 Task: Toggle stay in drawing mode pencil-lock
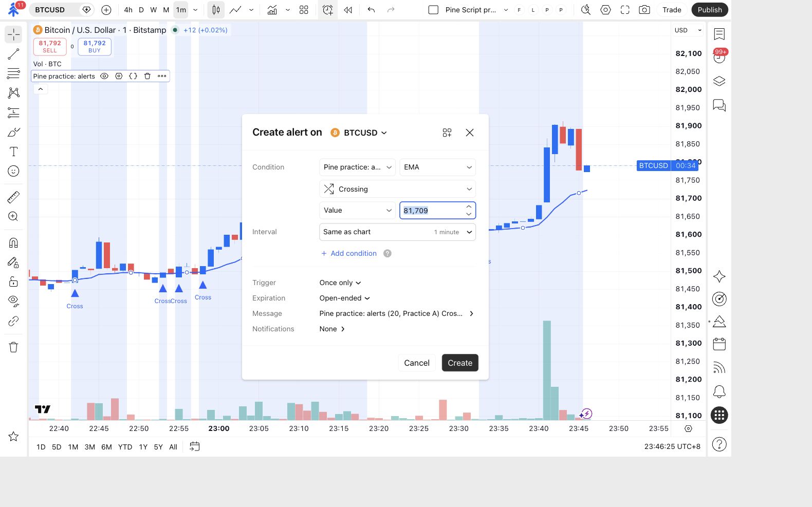pos(13,262)
